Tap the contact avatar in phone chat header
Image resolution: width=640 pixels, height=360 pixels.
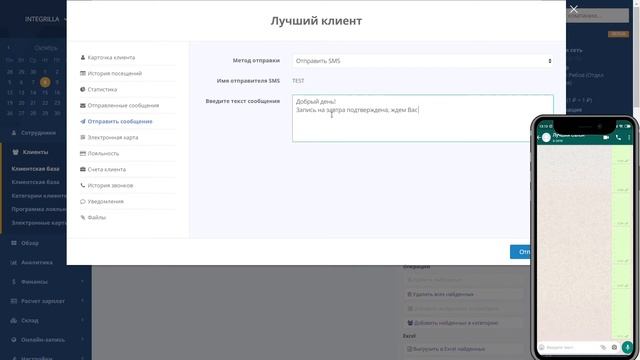pyautogui.click(x=546, y=138)
